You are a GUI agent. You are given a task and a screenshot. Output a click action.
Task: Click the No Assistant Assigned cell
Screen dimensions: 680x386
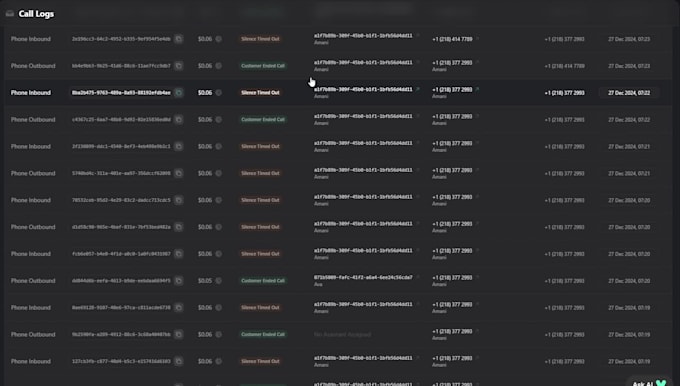click(x=342, y=335)
